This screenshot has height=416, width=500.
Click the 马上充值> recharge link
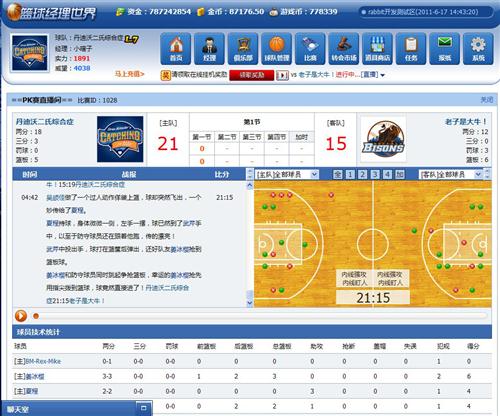click(x=130, y=74)
